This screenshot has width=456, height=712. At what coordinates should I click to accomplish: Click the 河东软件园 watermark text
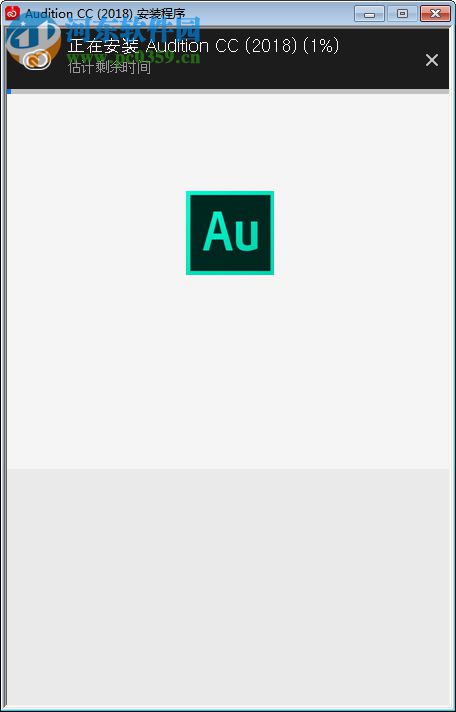click(x=133, y=29)
